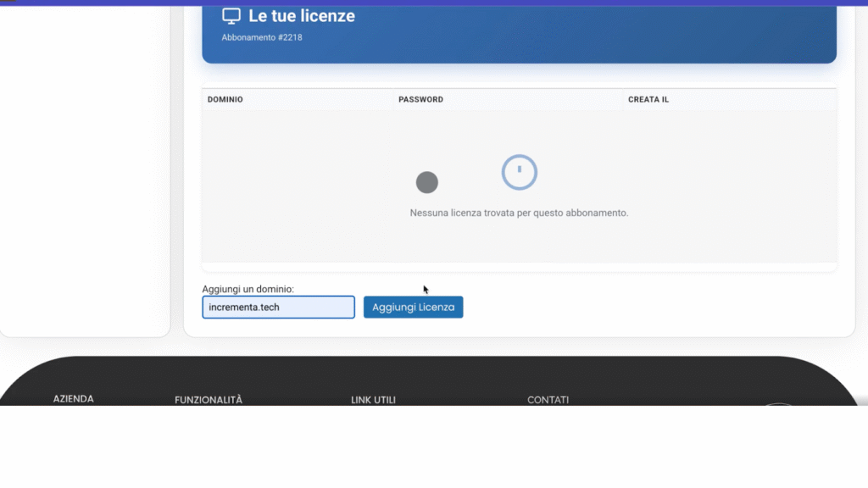Open the AZIENDA footer section
The image size is (868, 488).
tap(74, 399)
